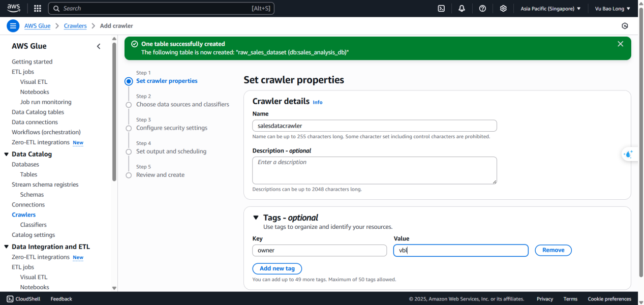Open Databases in the sidebar
This screenshot has width=644, height=305.
point(25,164)
